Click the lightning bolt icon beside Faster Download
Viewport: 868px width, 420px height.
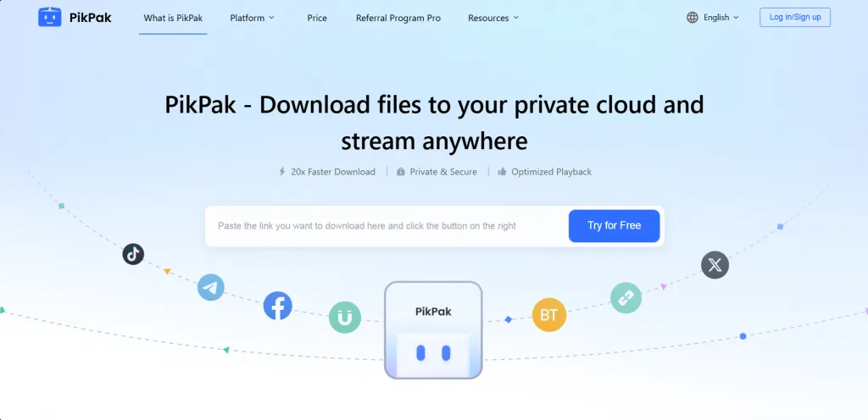[281, 172]
